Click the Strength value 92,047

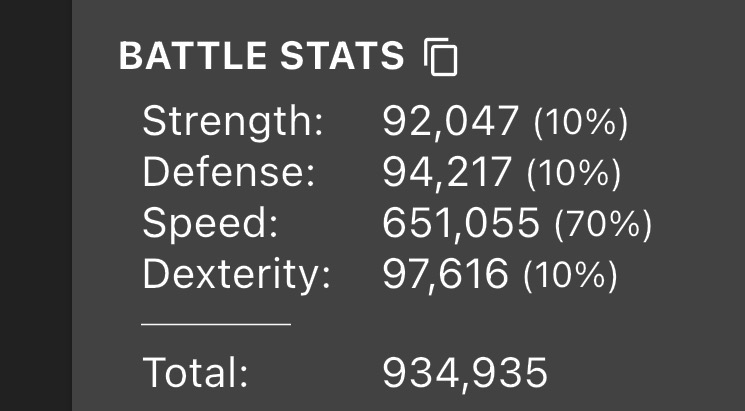pyautogui.click(x=450, y=122)
